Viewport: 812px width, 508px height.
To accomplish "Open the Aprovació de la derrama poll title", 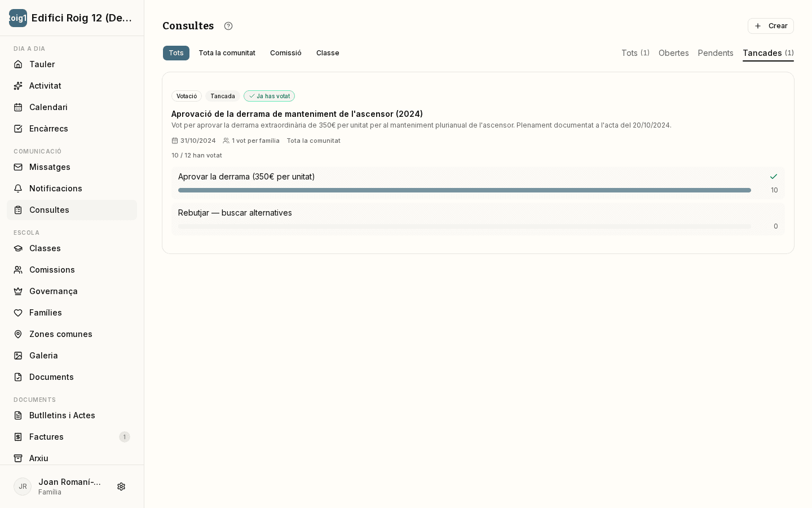I will tap(297, 114).
